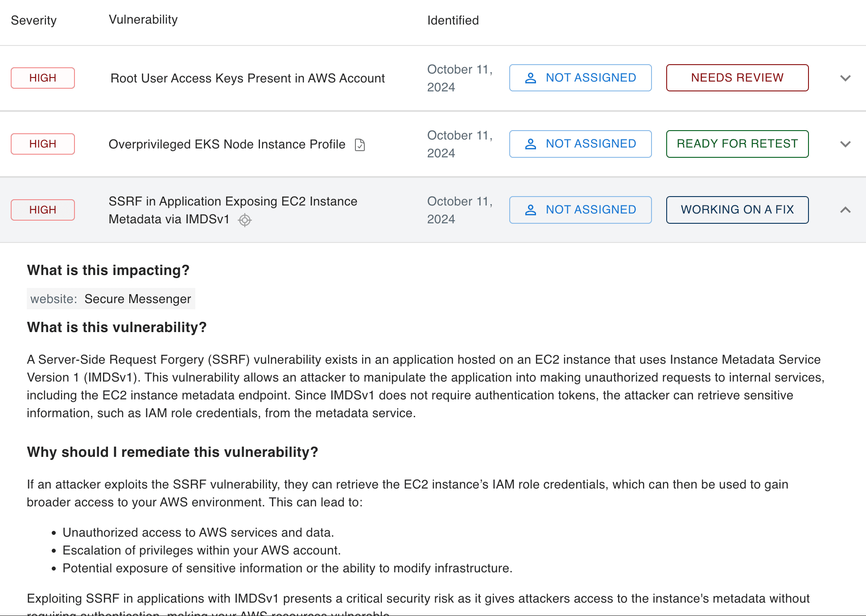The width and height of the screenshot is (866, 616).
Task: Click person icon in Root User row
Action: [531, 78]
